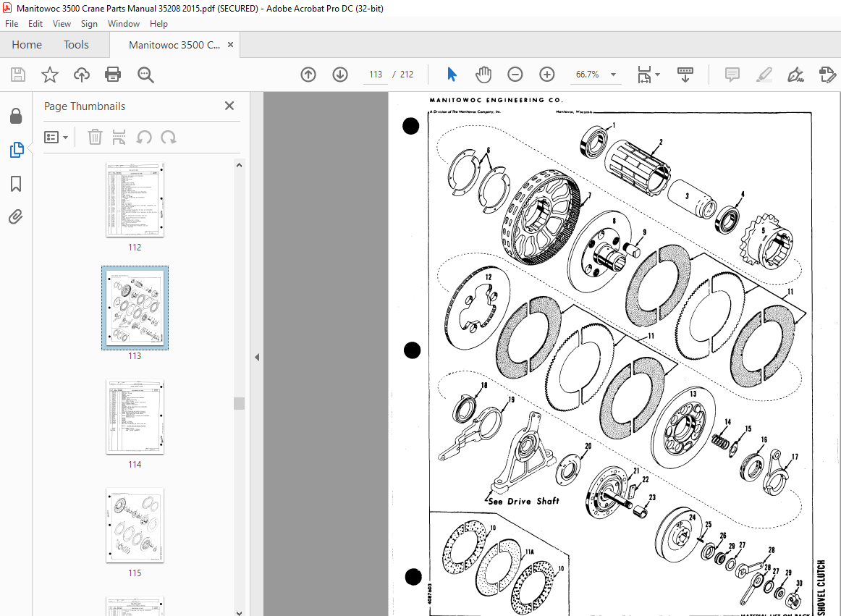
Task: Delete selected page with trash icon
Action: pos(95,137)
